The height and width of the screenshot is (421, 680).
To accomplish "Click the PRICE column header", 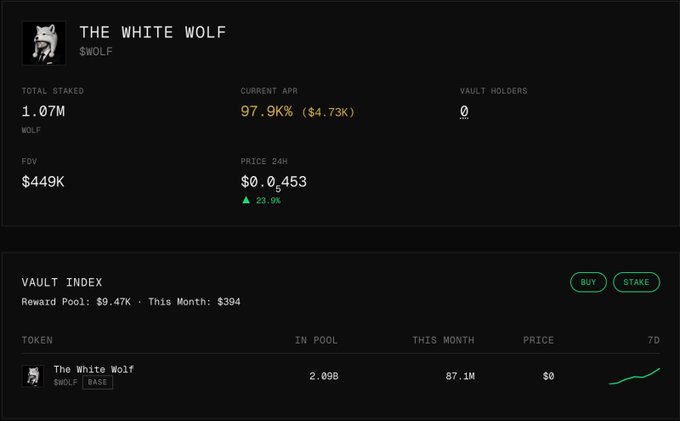I will pyautogui.click(x=538, y=340).
